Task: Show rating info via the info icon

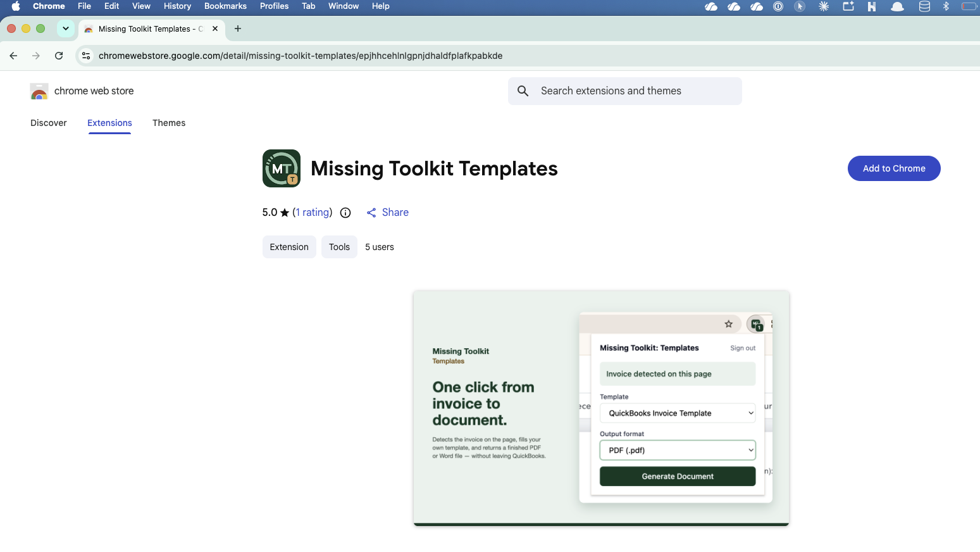Action: (345, 213)
